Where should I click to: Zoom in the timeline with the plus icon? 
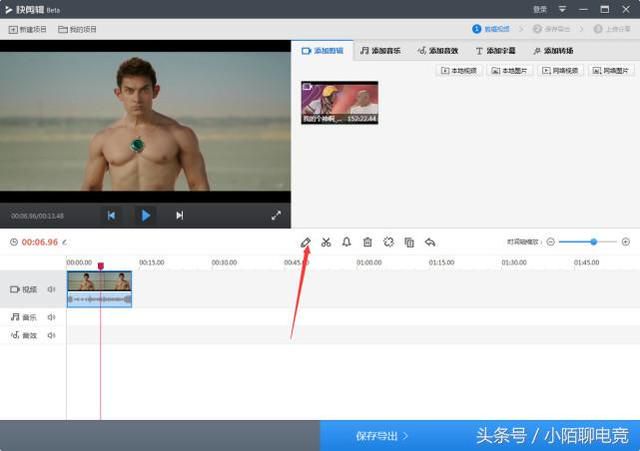[626, 242]
